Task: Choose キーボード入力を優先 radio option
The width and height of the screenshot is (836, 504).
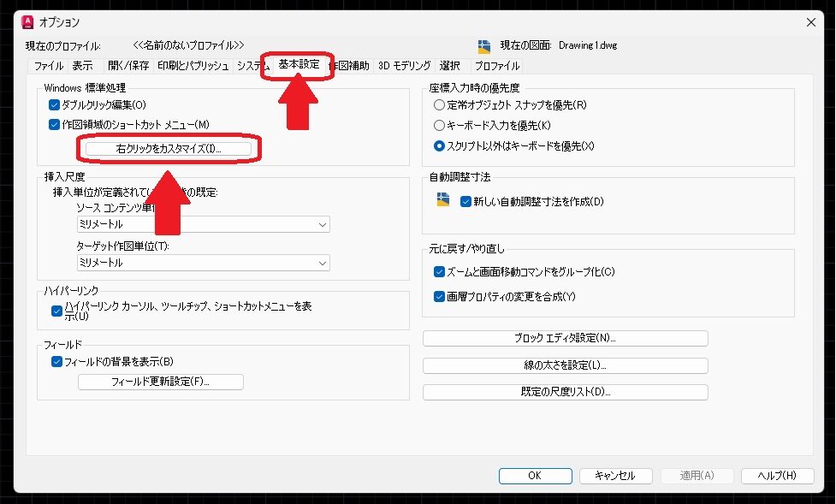Action: (x=440, y=126)
